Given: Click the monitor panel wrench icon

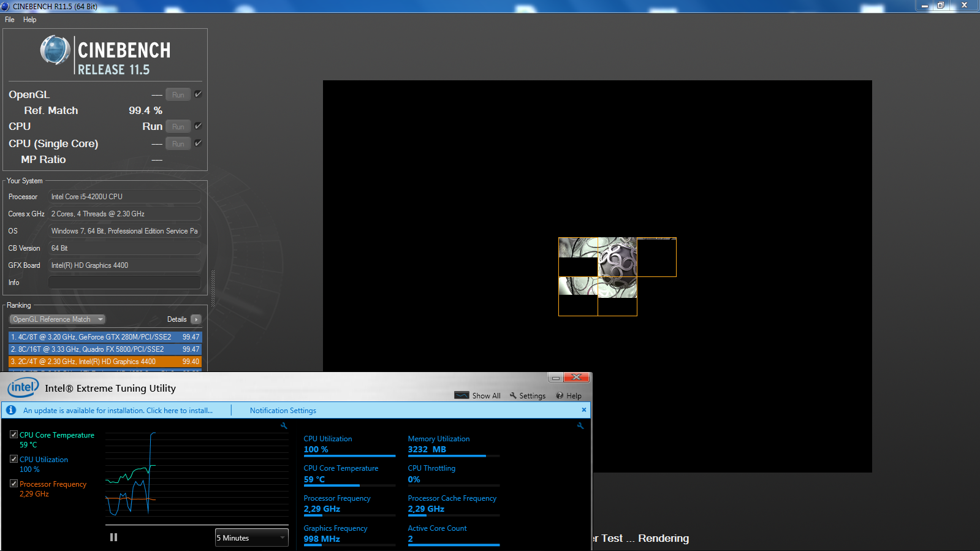Looking at the screenshot, I should 580,425.
